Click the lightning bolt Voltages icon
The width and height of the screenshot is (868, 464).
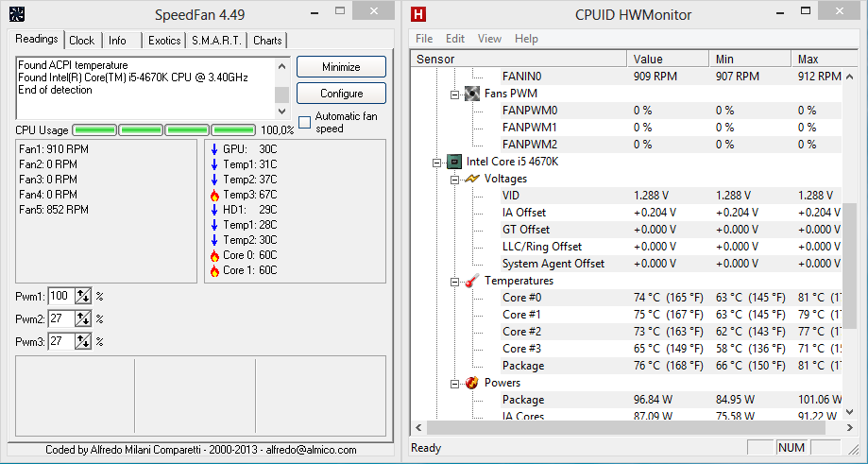[x=471, y=179]
